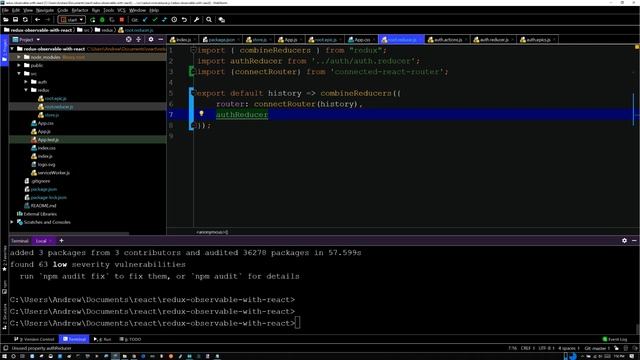Hide the Terminal panel with minus icon
640x360 pixels.
(x=634, y=241)
